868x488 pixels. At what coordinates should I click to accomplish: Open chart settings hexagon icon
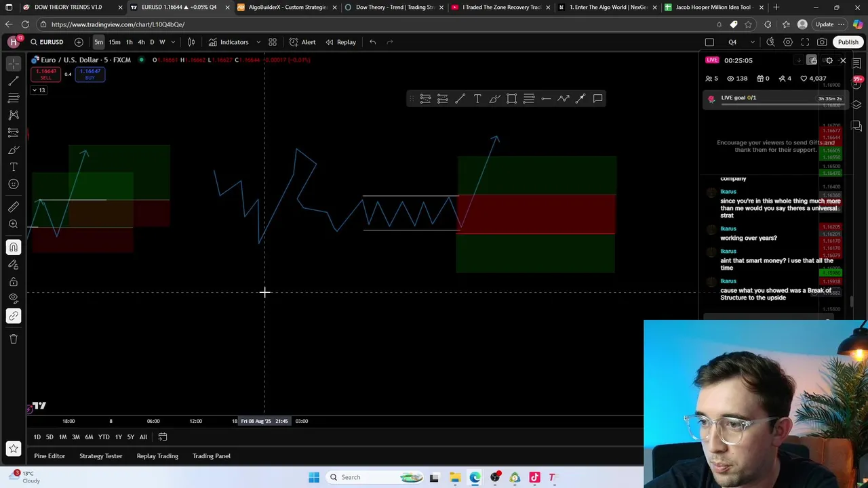tap(788, 42)
